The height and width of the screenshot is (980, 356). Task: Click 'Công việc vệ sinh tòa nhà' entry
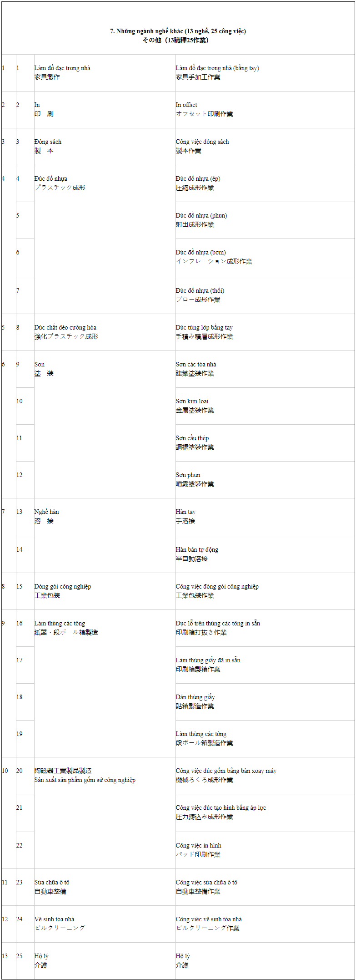209,919
